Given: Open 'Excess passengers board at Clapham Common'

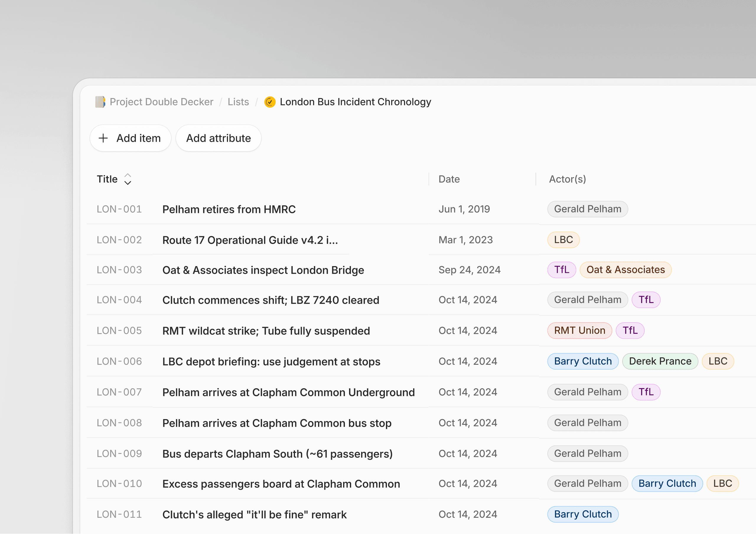Looking at the screenshot, I should coord(281,484).
